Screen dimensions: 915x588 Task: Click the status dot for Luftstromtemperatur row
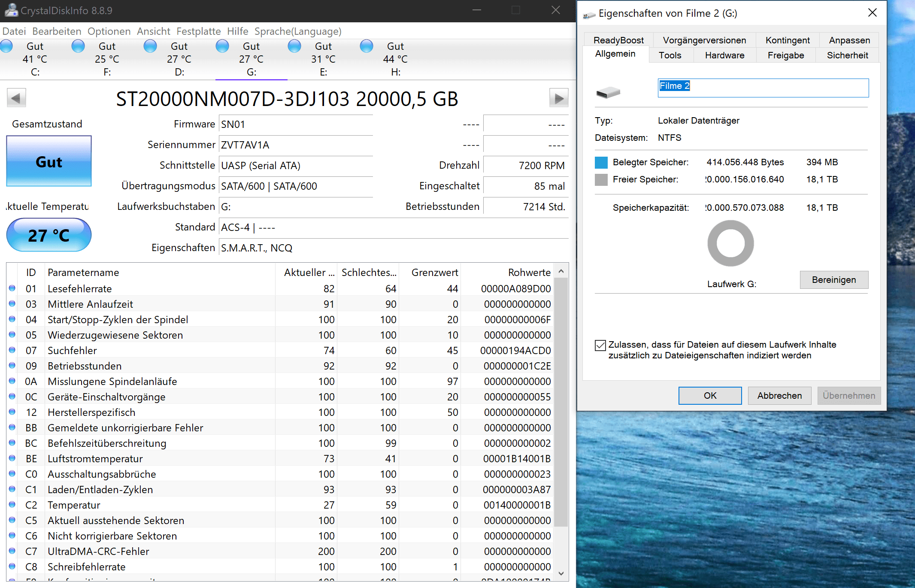12,458
